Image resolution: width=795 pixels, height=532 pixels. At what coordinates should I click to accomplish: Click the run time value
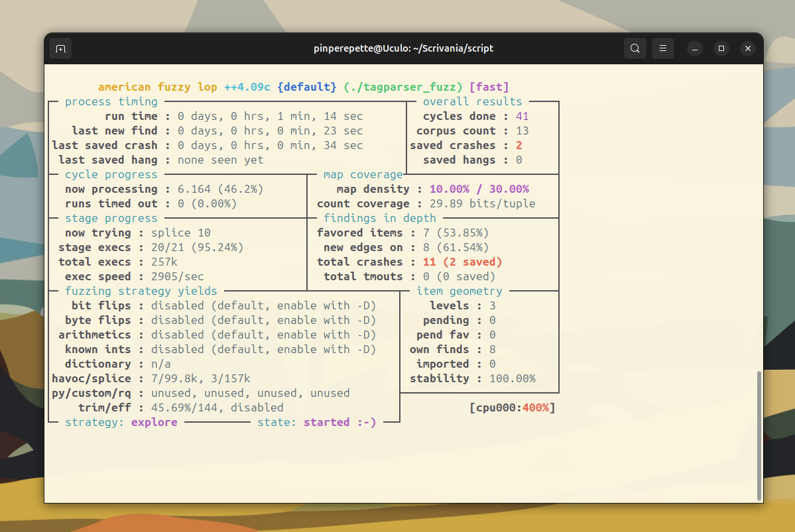pyautogui.click(x=270, y=116)
